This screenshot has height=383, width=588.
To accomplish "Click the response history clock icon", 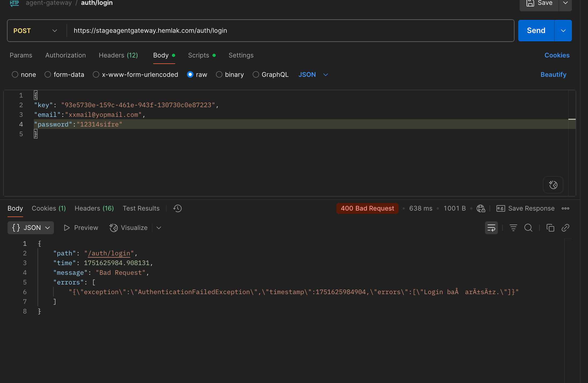I will (x=177, y=208).
